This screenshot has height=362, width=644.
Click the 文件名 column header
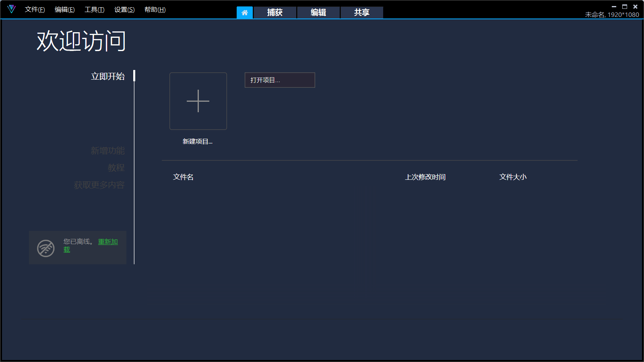pyautogui.click(x=183, y=177)
